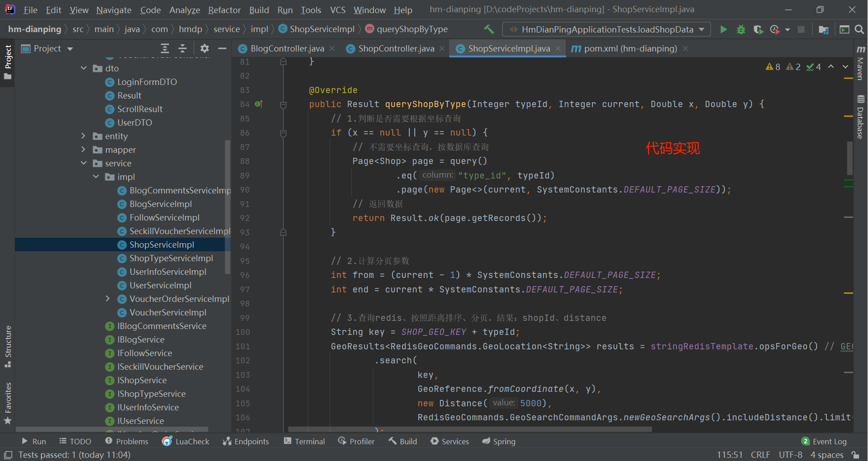Open Search Everywhere magnifier icon
This screenshot has width=868, height=461.
click(x=859, y=29)
